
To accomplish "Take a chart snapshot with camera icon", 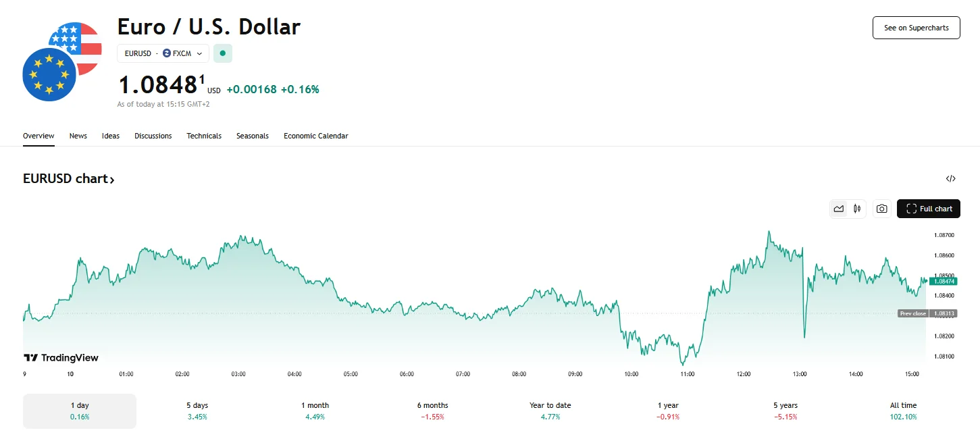I will click(881, 209).
